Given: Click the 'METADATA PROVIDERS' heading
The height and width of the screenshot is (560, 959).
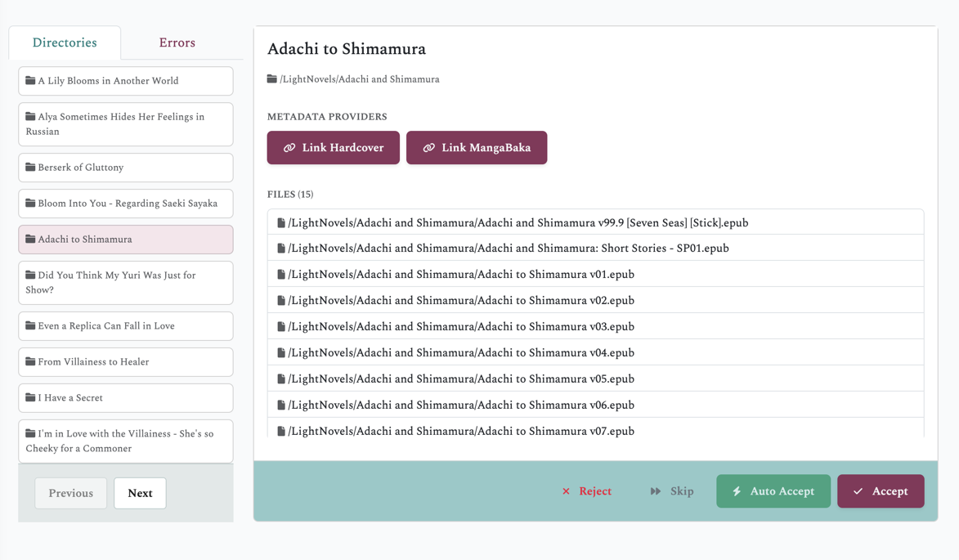Looking at the screenshot, I should (x=327, y=117).
